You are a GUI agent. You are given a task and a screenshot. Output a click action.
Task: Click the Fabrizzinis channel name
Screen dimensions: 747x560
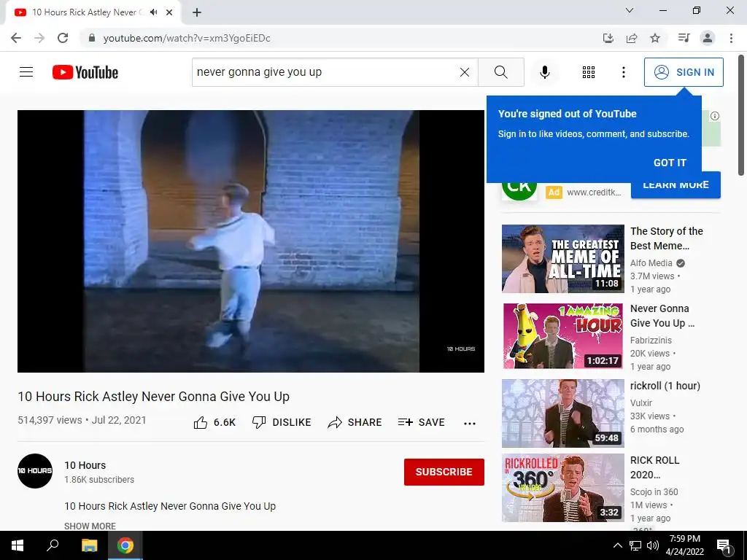(651, 340)
